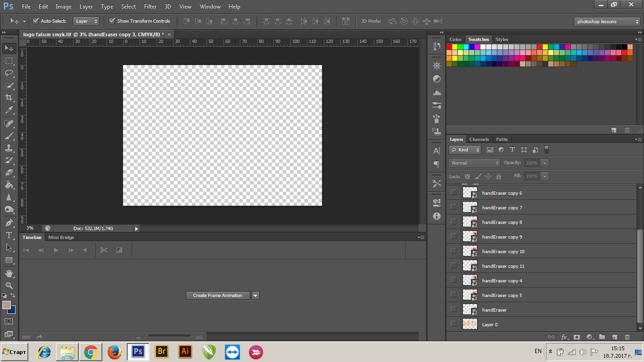Click the Create Frame Animation button
The image size is (644, 362).
[217, 296]
